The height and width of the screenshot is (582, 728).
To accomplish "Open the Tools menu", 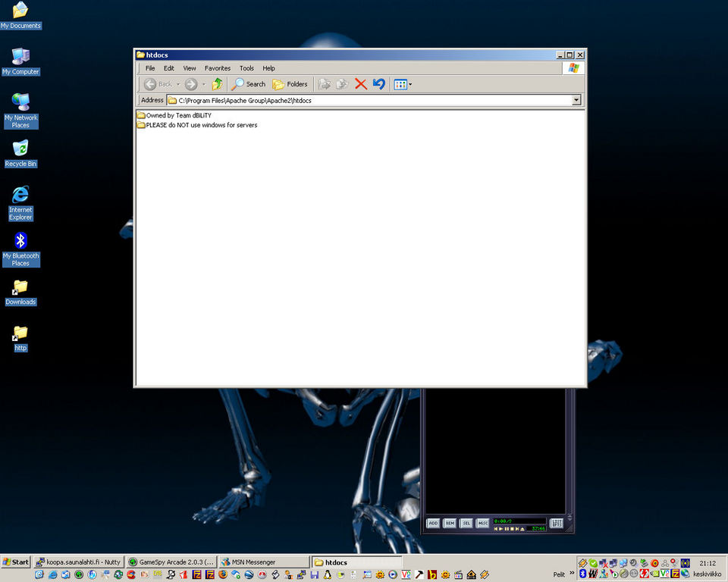I will pyautogui.click(x=246, y=68).
